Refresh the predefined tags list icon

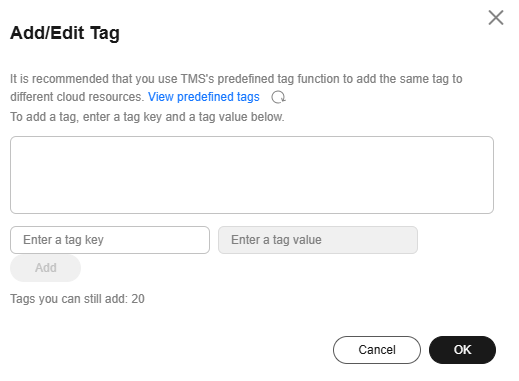tap(278, 97)
